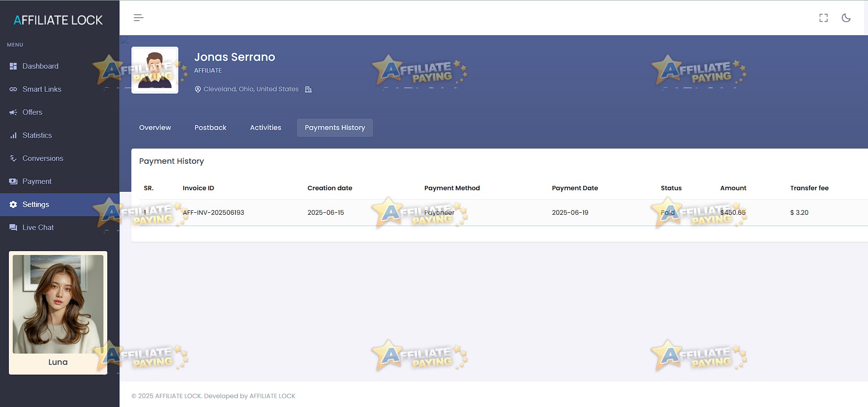
Task: Click the location pin icon
Action: [198, 89]
